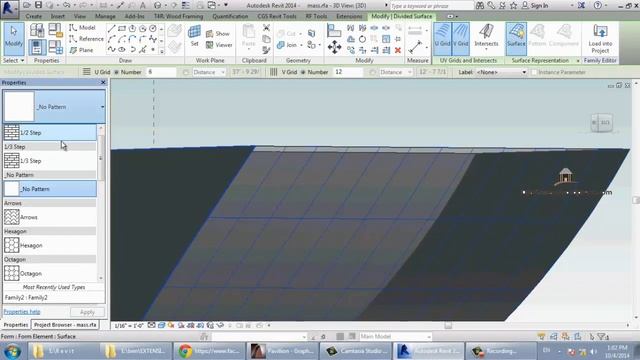Click the keyword search field

[431, 6]
